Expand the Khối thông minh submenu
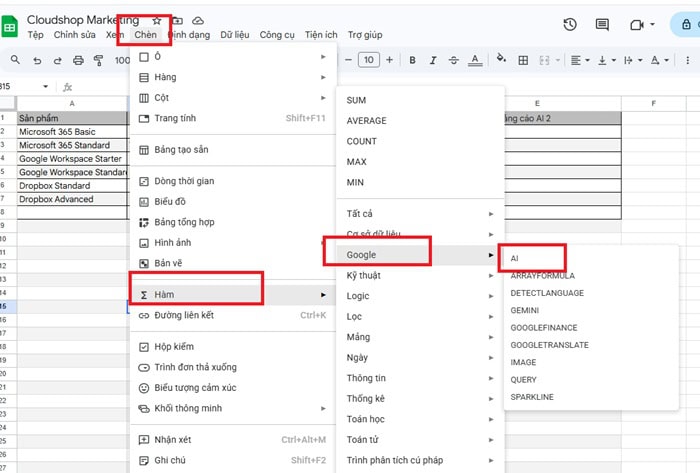The height and width of the screenshot is (473, 700). click(187, 408)
